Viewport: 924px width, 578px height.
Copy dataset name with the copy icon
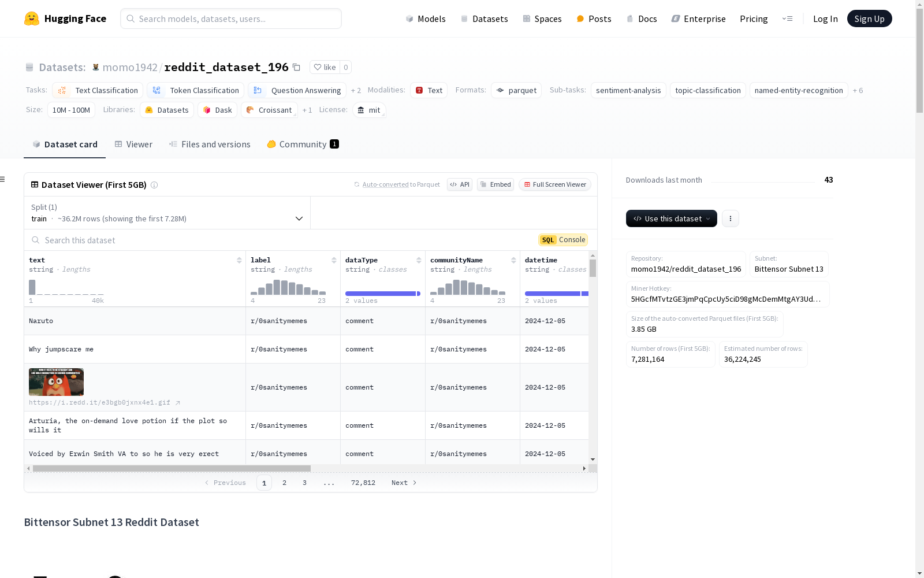(296, 67)
